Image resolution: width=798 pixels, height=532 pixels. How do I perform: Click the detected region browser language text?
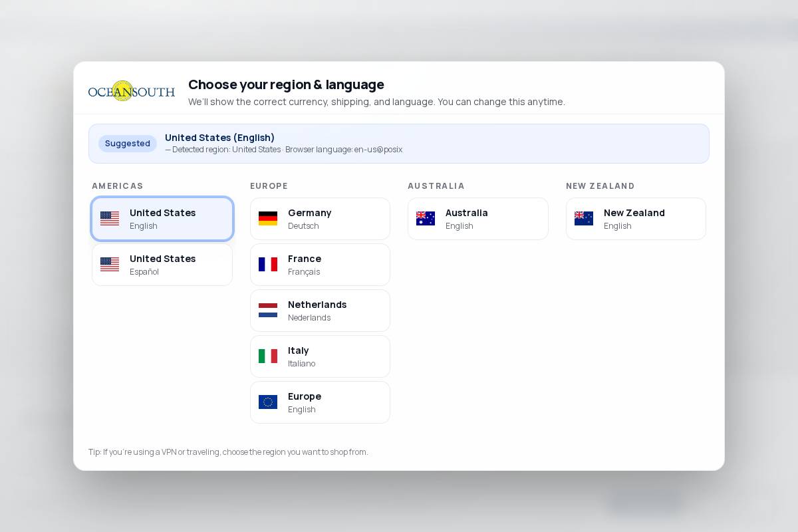pos(284,150)
